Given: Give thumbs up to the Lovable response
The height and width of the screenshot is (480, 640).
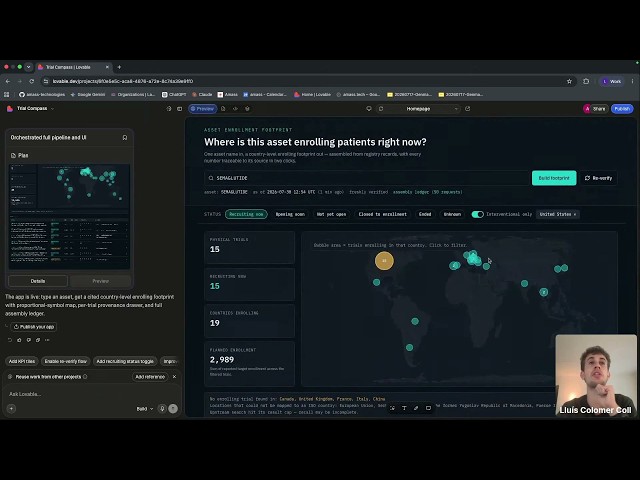Looking at the screenshot, I should tap(19, 340).
